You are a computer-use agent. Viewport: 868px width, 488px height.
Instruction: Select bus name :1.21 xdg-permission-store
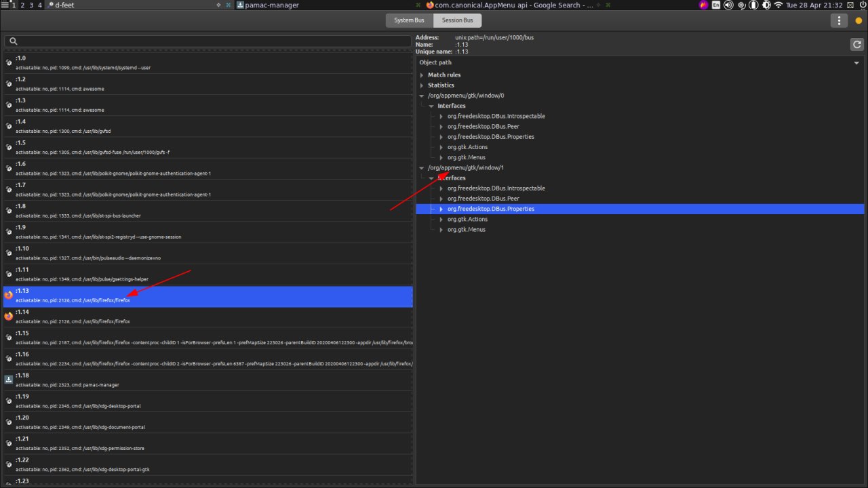click(208, 443)
